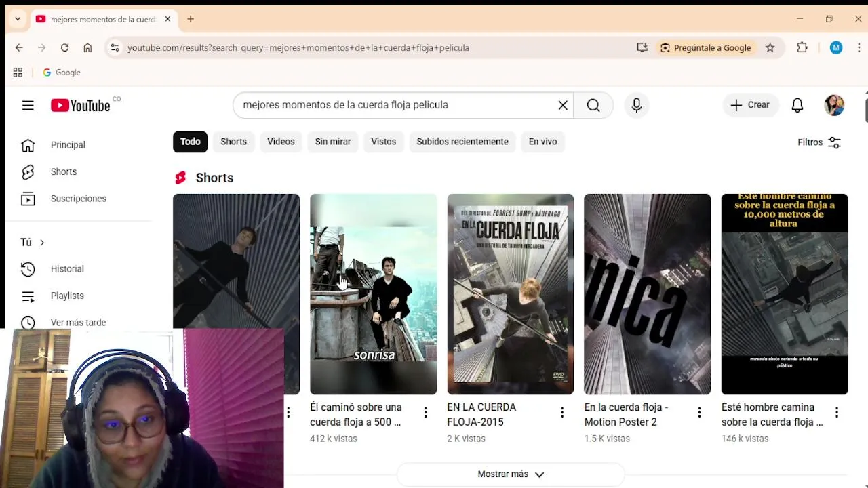Open a new browser tab
This screenshot has width=868, height=488.
click(191, 19)
